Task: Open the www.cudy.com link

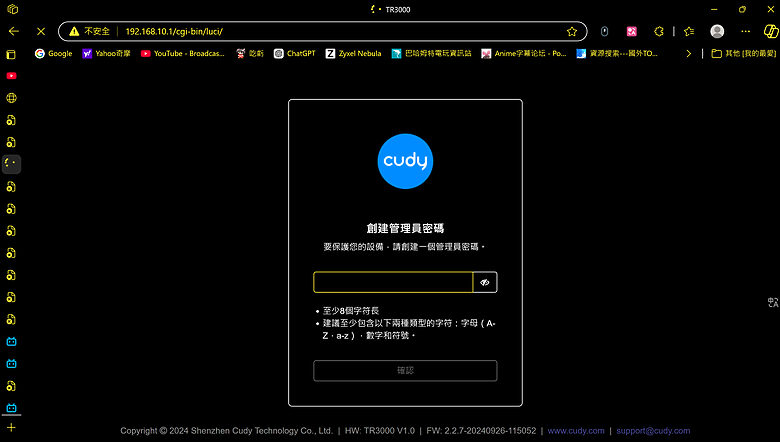Action: coord(576,431)
